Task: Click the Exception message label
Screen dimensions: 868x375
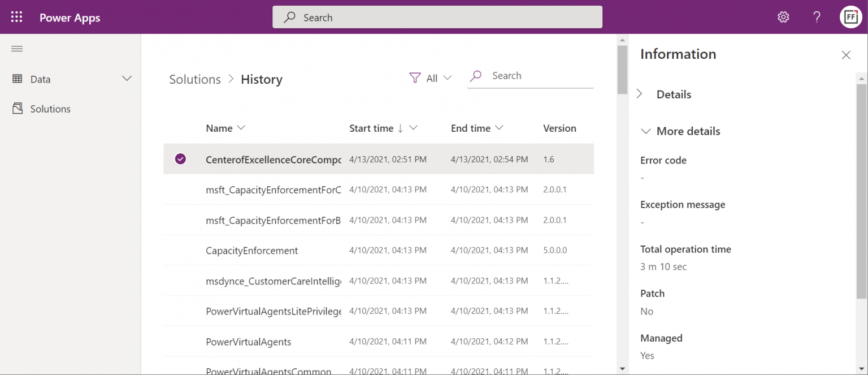Action: 683,205
